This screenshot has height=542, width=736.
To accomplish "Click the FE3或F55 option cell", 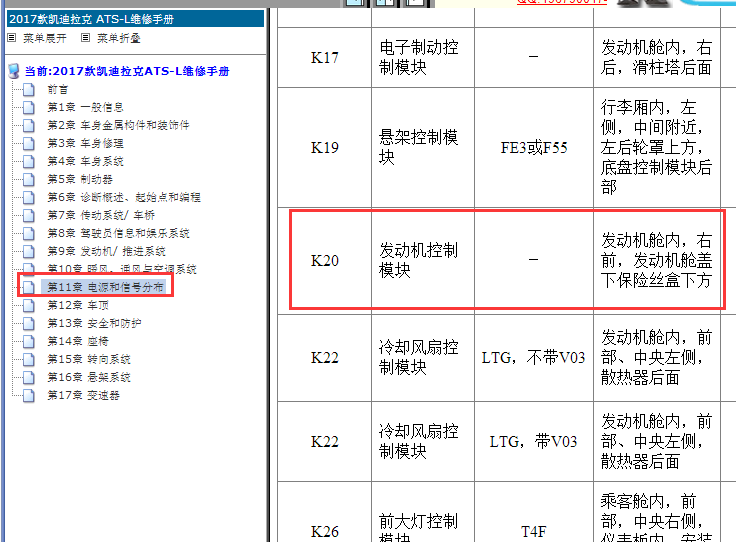I will (x=534, y=147).
